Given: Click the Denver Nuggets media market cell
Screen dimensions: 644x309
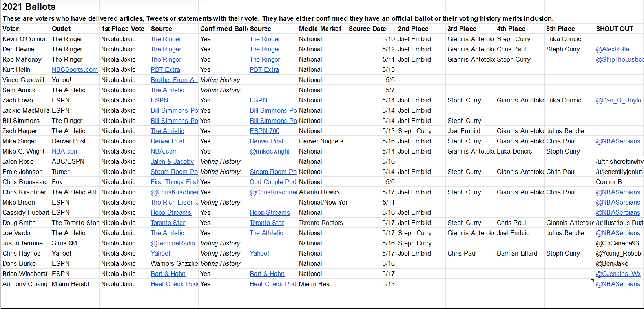Looking at the screenshot, I should 321,141.
